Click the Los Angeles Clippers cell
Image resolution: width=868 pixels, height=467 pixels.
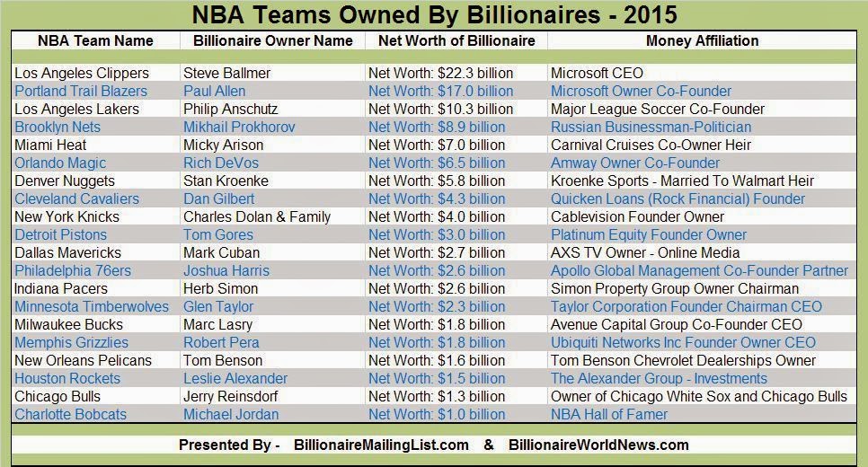point(82,73)
